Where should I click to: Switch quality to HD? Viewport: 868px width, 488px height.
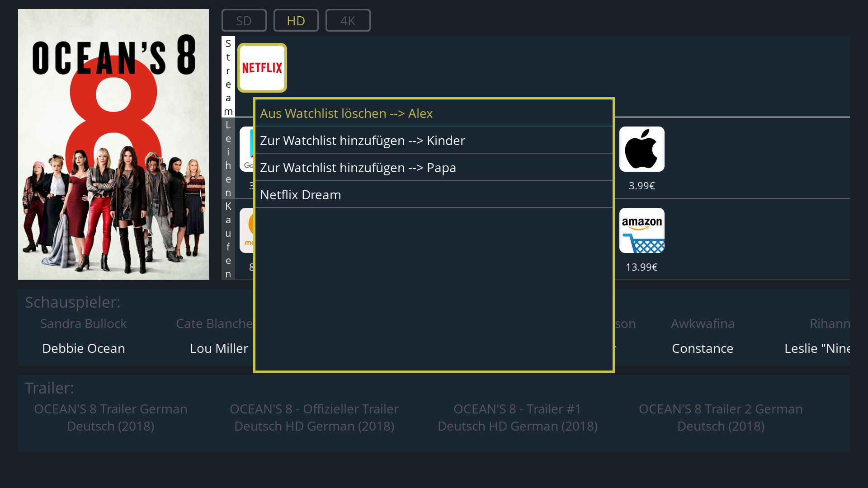[296, 21]
